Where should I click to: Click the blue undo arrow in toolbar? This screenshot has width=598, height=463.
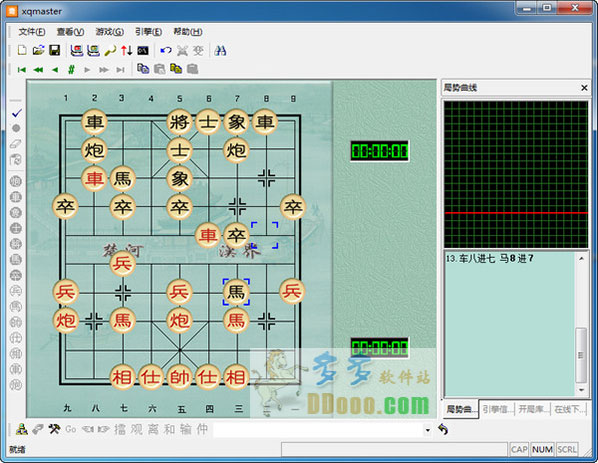(166, 51)
